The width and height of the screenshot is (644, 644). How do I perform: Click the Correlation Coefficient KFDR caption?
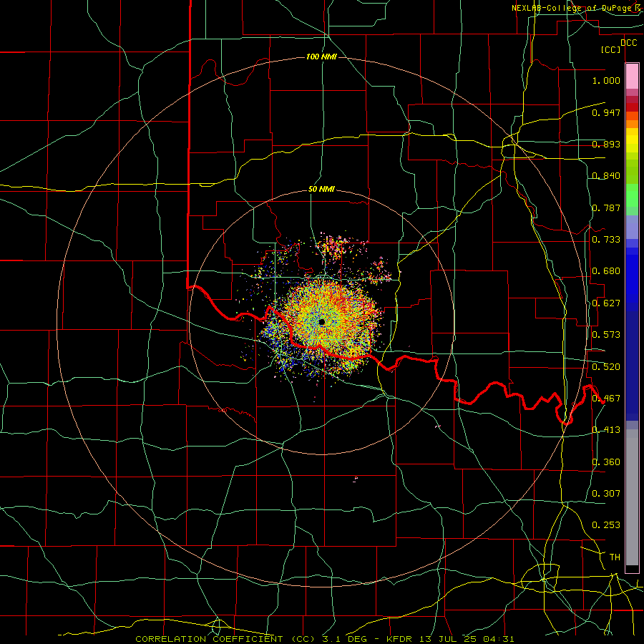click(x=324, y=639)
